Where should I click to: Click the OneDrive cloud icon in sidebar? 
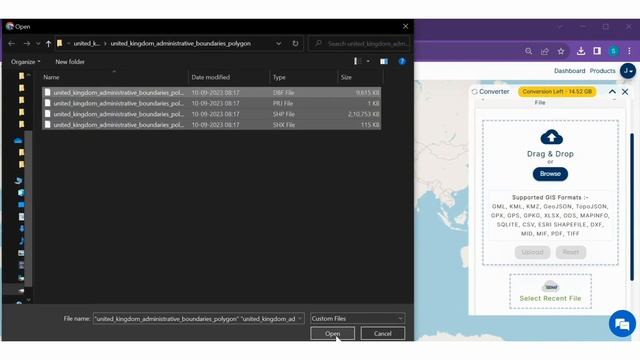[x=18, y=140]
